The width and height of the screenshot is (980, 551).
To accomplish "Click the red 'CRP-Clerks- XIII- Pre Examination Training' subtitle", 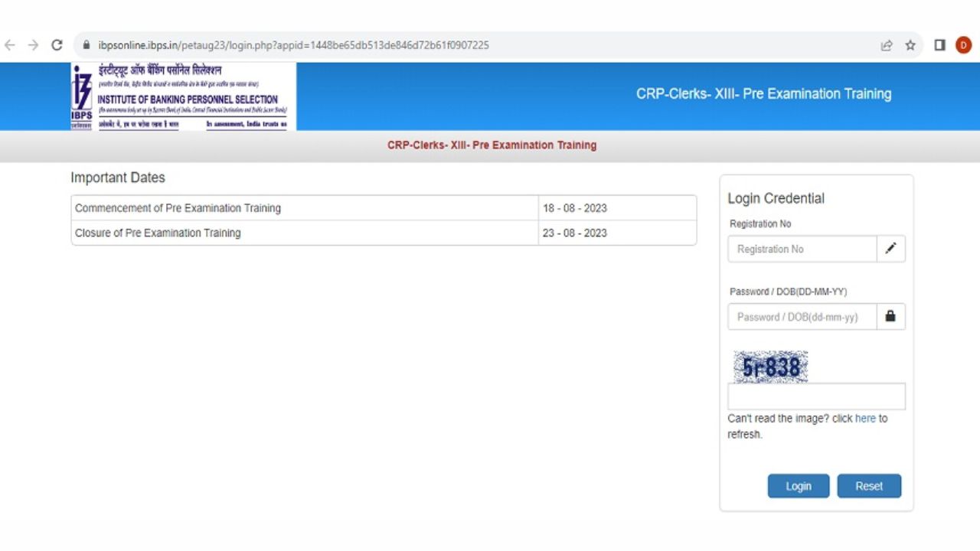I will [x=492, y=145].
